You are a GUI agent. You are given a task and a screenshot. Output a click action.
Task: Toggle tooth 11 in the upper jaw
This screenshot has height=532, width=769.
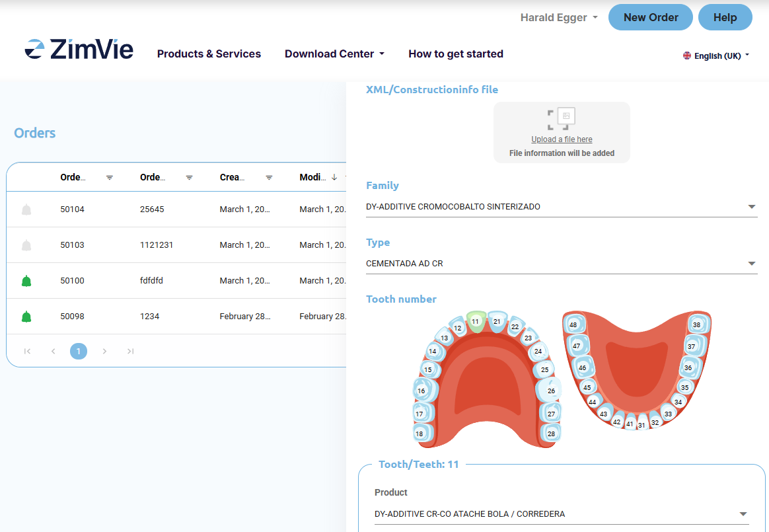[474, 321]
